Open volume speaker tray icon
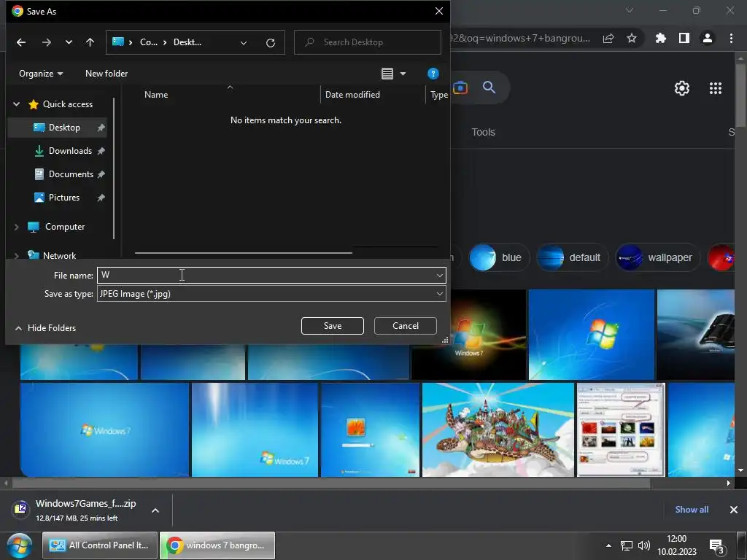Screen dimensions: 747x560 (x=644, y=545)
